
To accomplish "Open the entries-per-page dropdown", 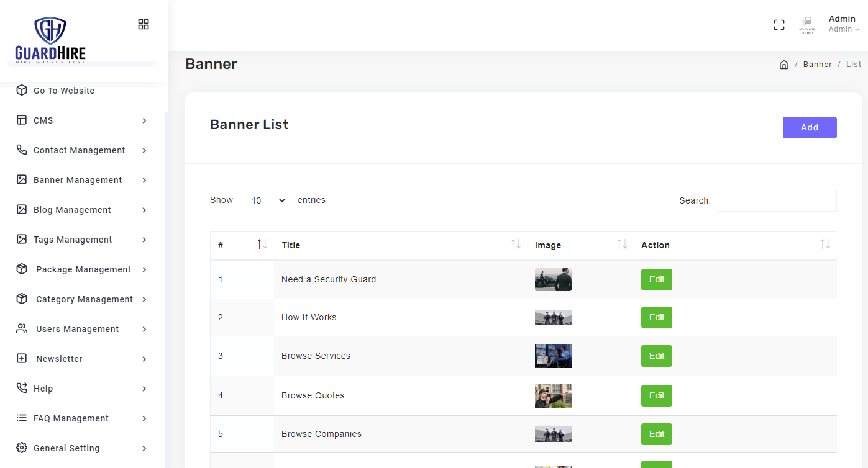I will coord(265,200).
